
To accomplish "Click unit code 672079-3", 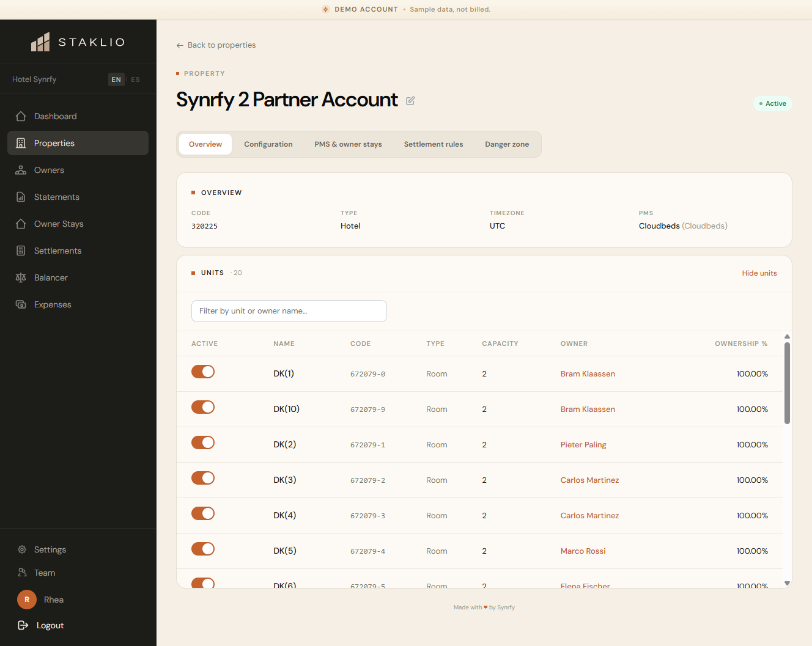I will pos(367,516).
